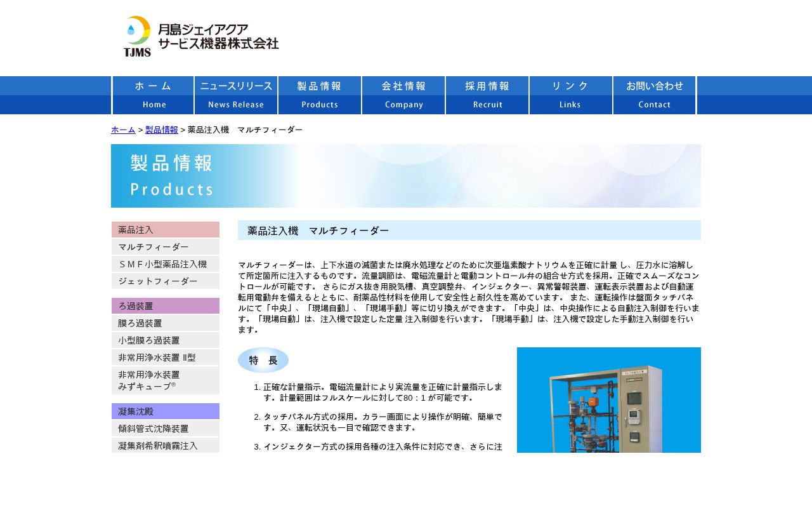This screenshot has width=812, height=508.
Task: Select マルチフィーダー in the sidebar
Action: click(x=166, y=247)
